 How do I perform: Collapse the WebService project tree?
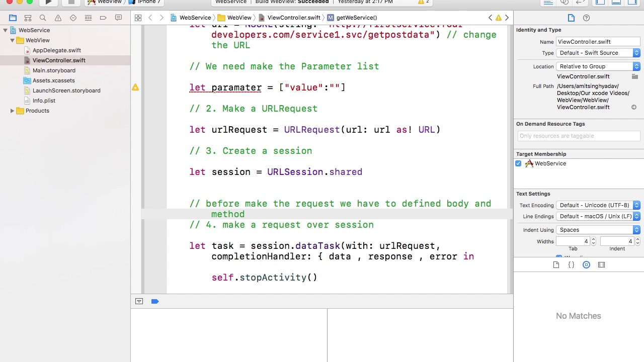[x=5, y=30]
